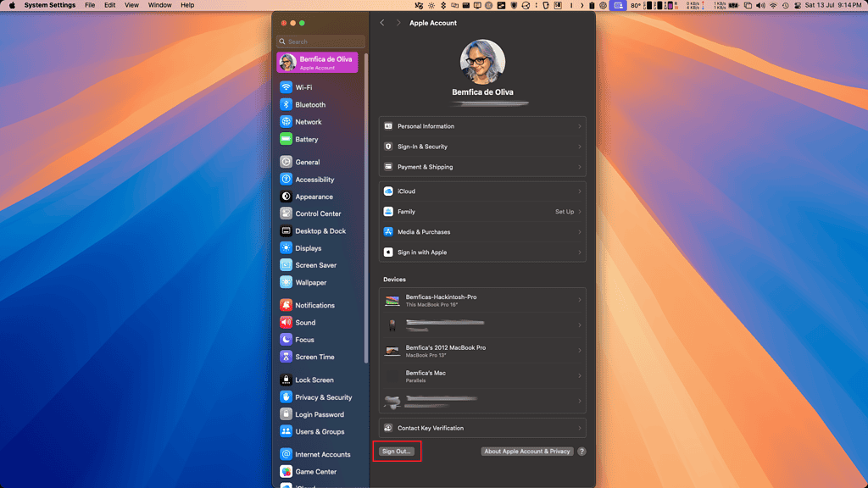Open the Edit menu in menu bar

coord(110,5)
